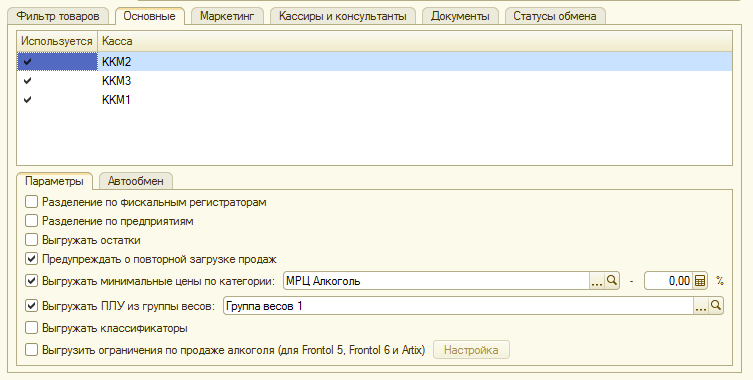Image resolution: width=753 pixels, height=380 pixels.
Task: Toggle the used checkmark for ККМ3
Action: coord(27,81)
